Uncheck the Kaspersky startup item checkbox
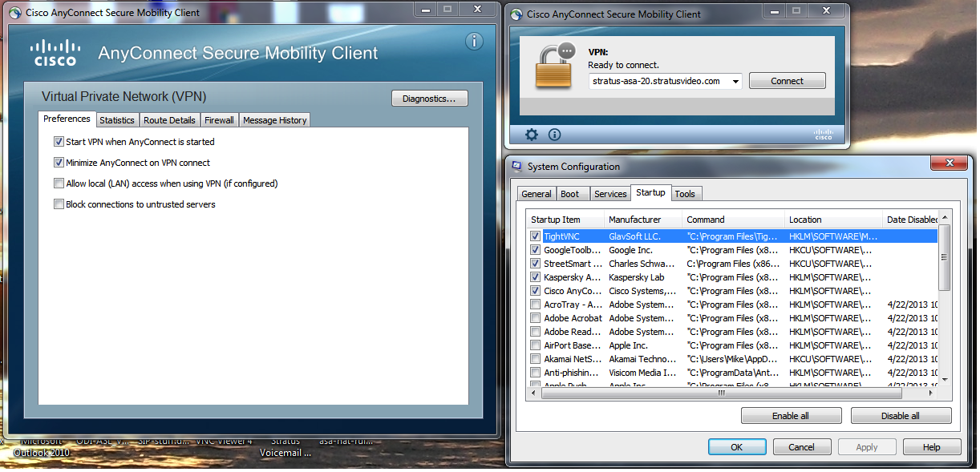980x472 pixels. pos(535,277)
